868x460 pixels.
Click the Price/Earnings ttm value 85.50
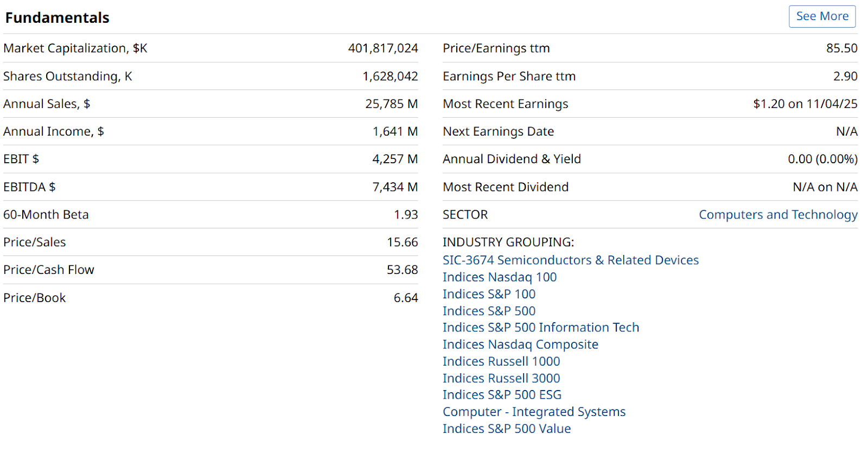click(841, 48)
